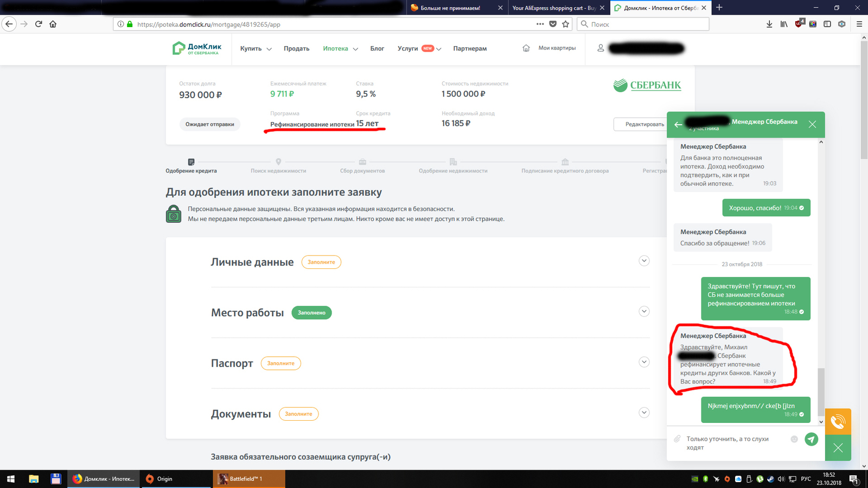Screen dimensions: 868x488
Task: Expand the Документы section
Action: coord(644,413)
